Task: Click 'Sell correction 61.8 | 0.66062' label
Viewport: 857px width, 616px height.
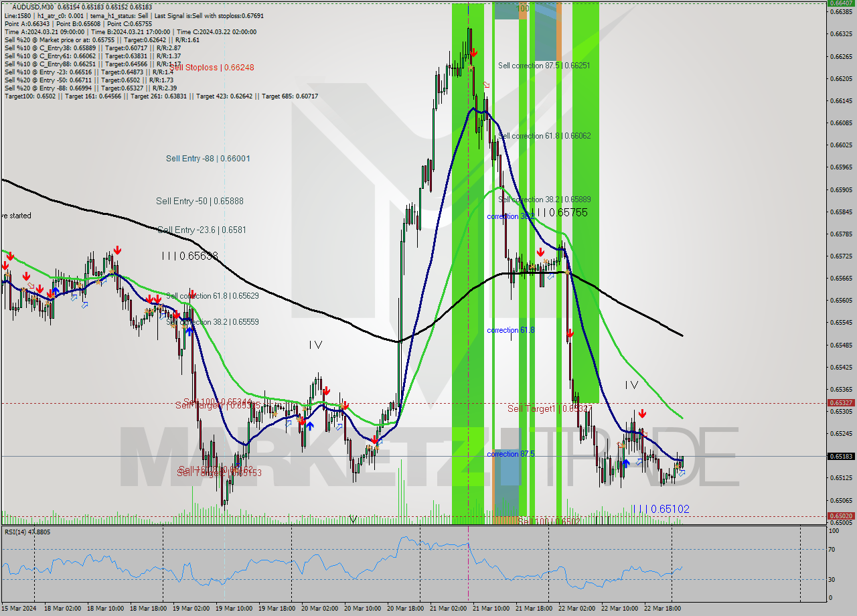Action: pos(544,136)
